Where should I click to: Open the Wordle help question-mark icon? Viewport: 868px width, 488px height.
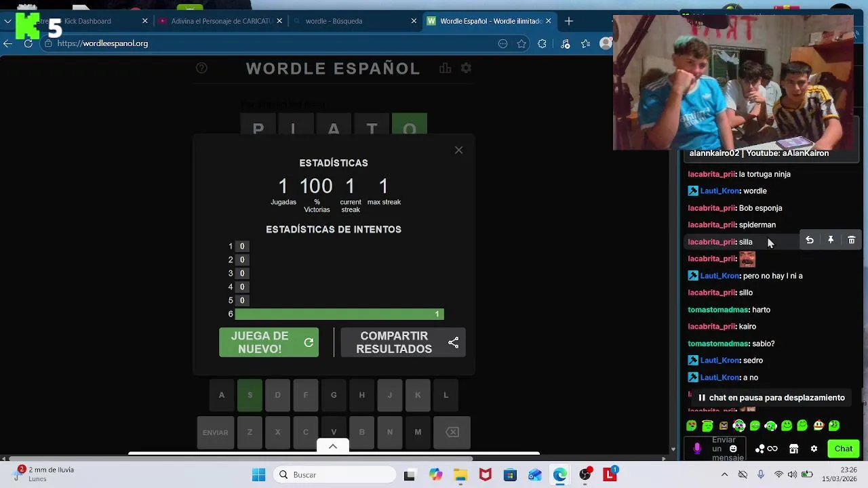(x=201, y=68)
